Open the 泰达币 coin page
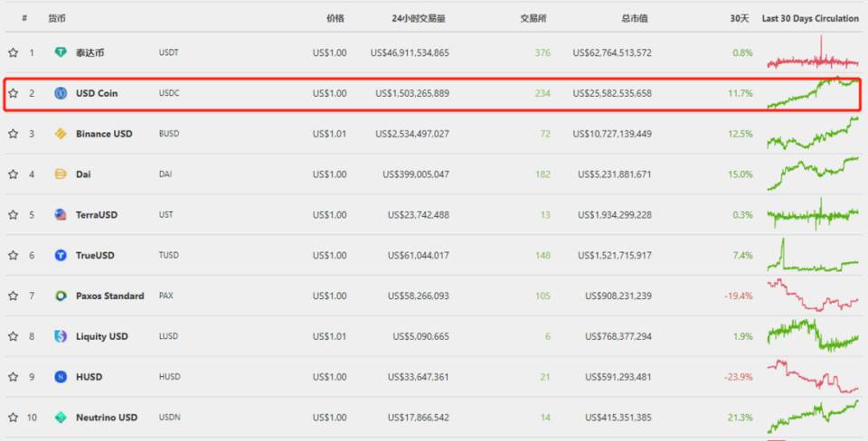868x441 pixels. [90, 52]
